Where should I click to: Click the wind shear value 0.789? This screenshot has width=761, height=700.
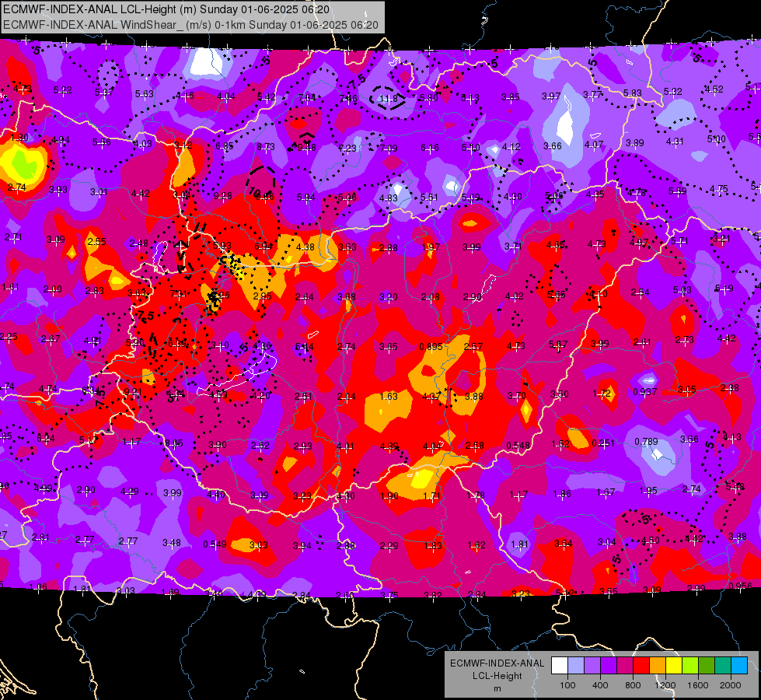click(647, 442)
